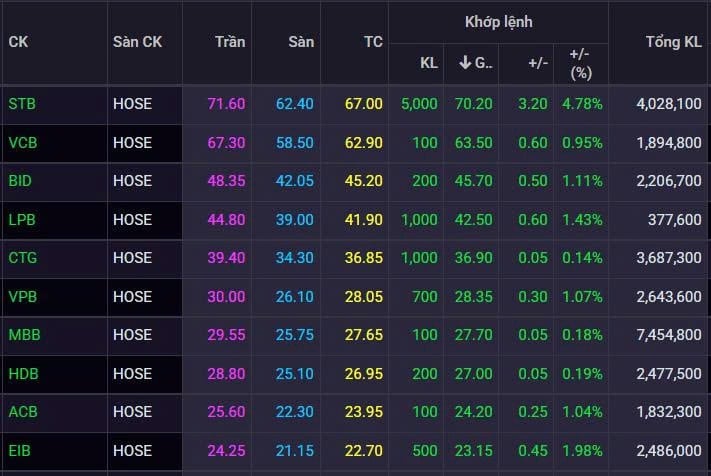Open the VCB stock ticker
711x476 pixels.
tap(21, 143)
